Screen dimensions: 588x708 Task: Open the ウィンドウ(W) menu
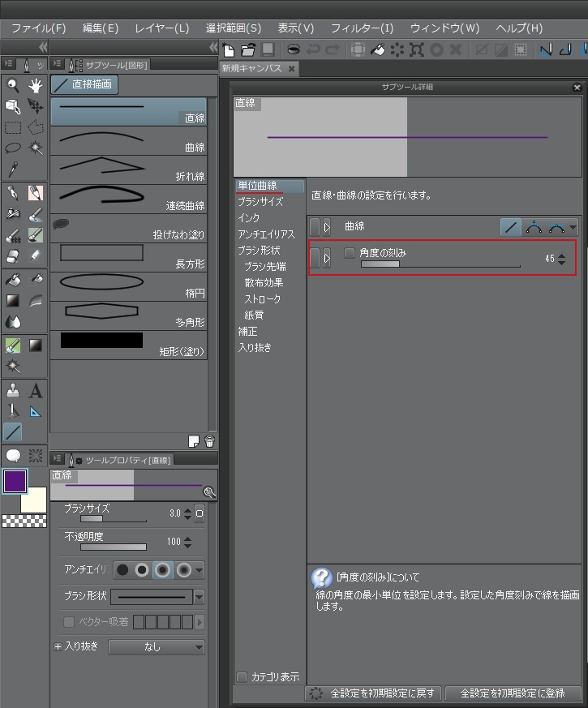[444, 28]
